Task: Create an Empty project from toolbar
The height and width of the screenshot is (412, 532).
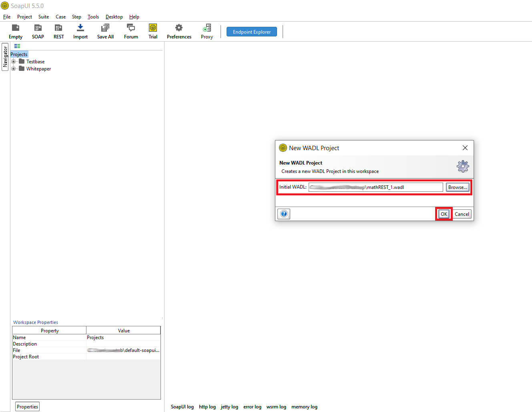Action: pyautogui.click(x=16, y=32)
